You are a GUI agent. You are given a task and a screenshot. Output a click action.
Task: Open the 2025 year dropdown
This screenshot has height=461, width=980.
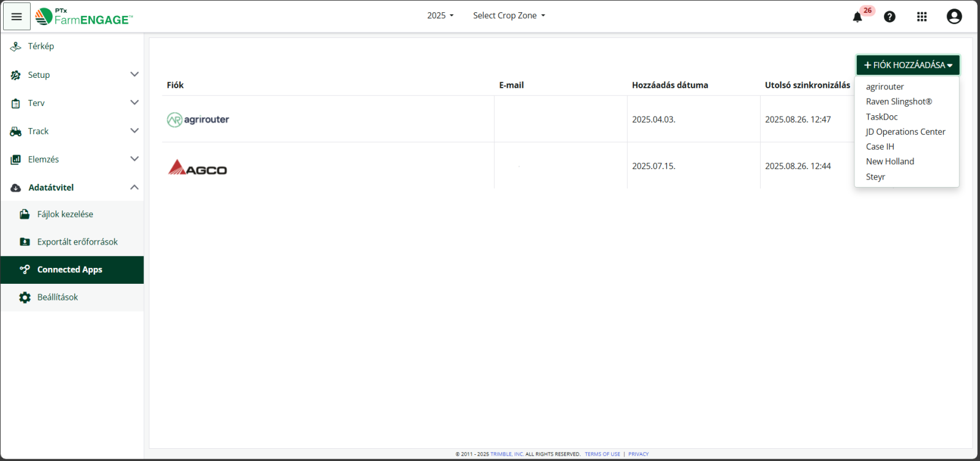pos(440,15)
